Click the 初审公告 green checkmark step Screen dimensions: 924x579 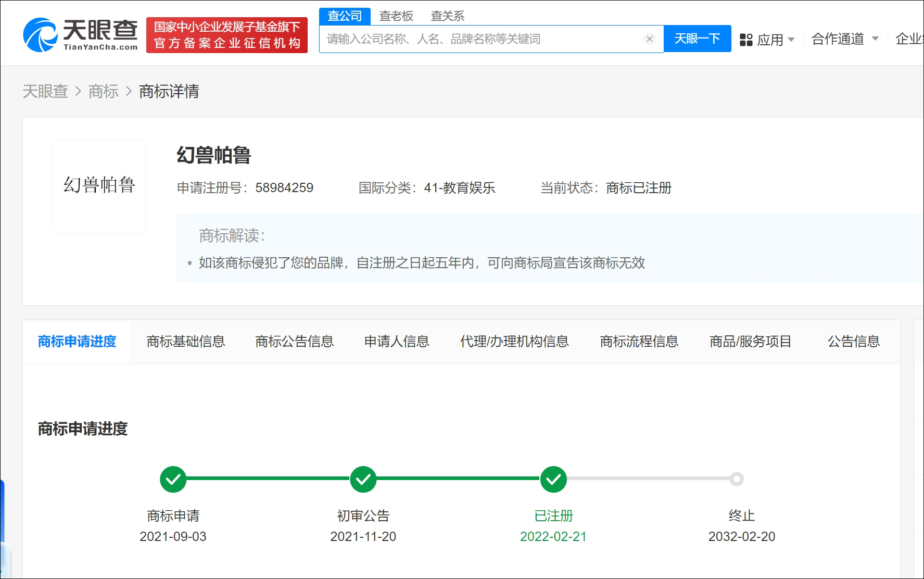pyautogui.click(x=363, y=479)
